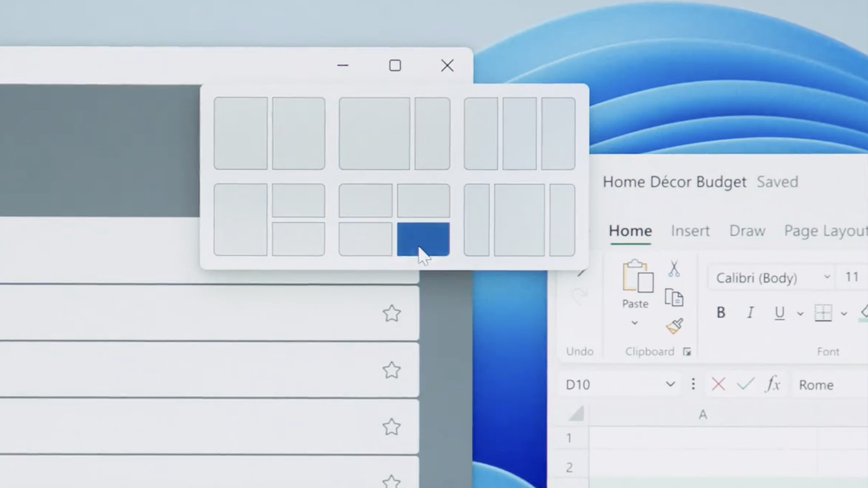
Task: Switch to the Insert tab
Action: tap(689, 231)
